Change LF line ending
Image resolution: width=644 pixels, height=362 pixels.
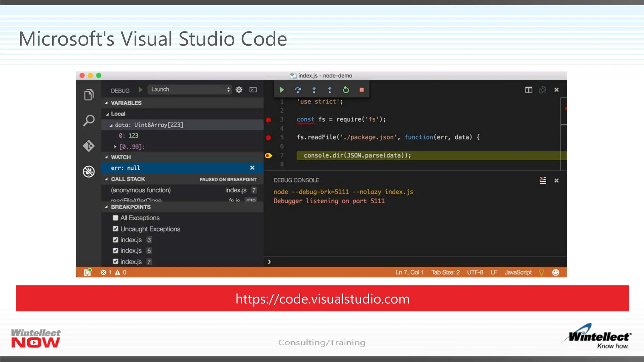494,272
